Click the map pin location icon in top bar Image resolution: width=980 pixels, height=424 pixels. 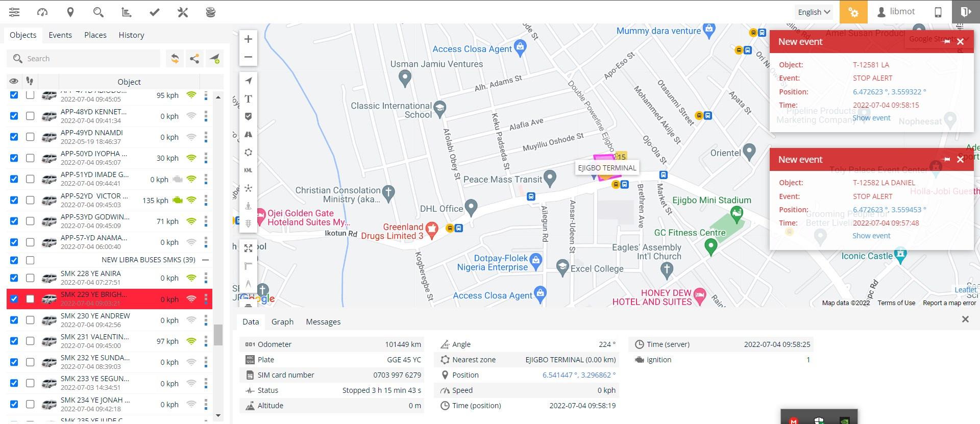click(70, 12)
